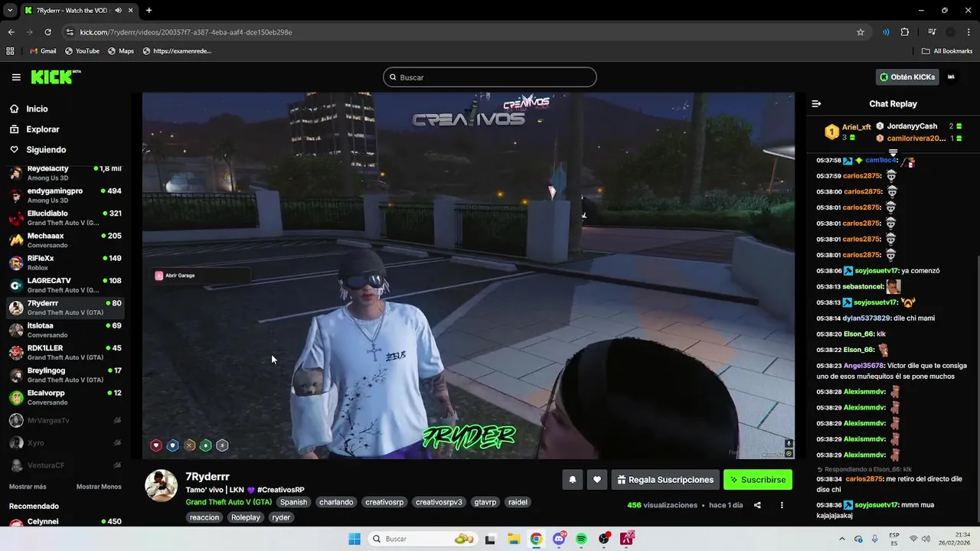Share the video
This screenshot has width=980, height=551.
(757, 505)
